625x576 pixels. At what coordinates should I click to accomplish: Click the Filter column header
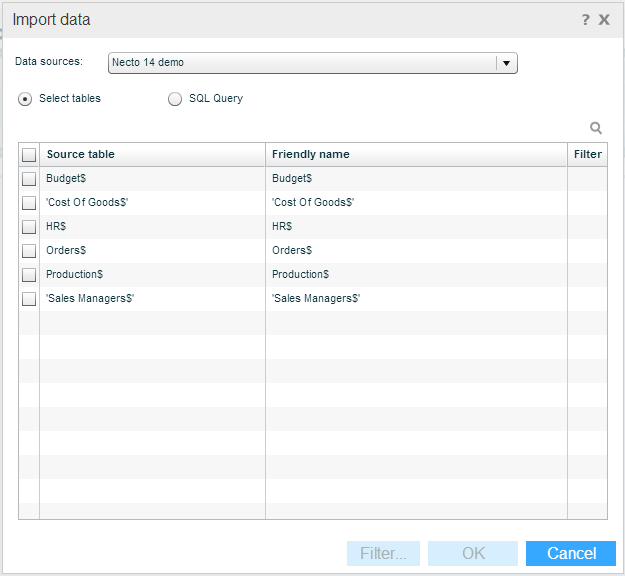tap(587, 155)
